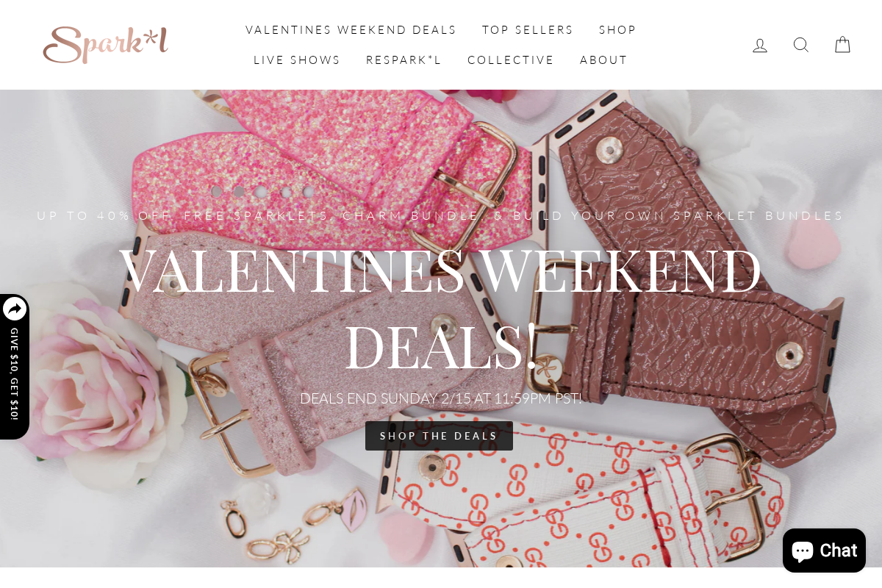
Task: Open Valentines Weekend Deals menu item
Action: coord(351,30)
